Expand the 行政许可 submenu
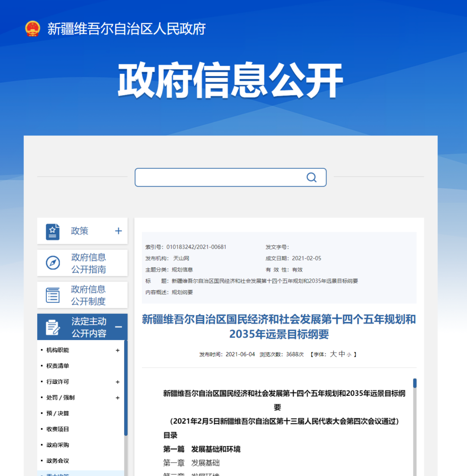This screenshot has height=476, width=467. [x=118, y=382]
